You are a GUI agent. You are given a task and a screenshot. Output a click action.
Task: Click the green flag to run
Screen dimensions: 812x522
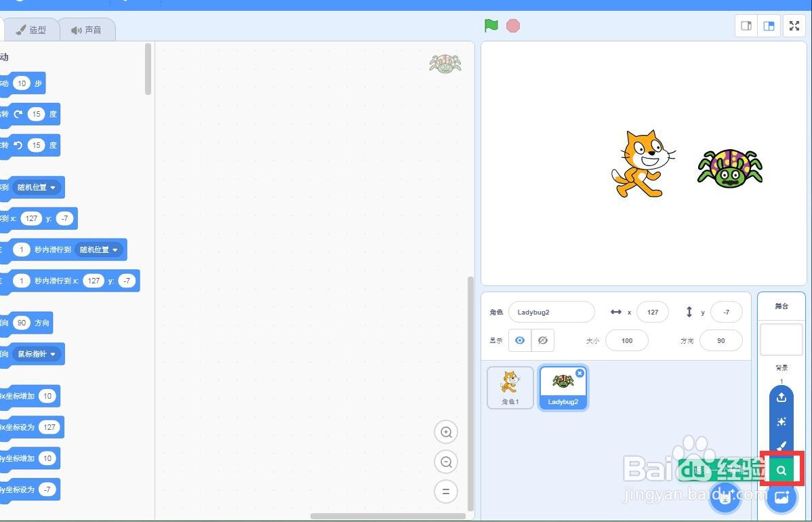(x=491, y=25)
